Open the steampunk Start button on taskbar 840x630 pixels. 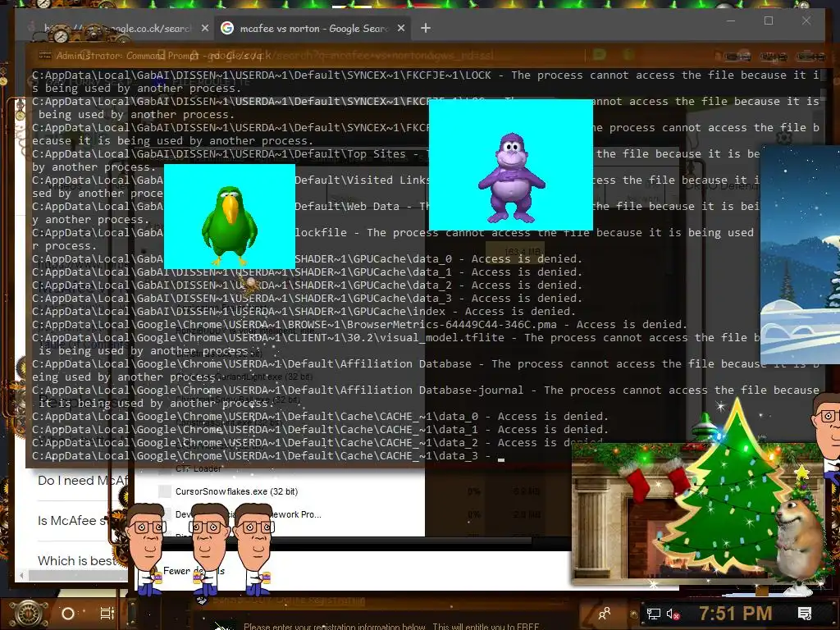point(28,614)
